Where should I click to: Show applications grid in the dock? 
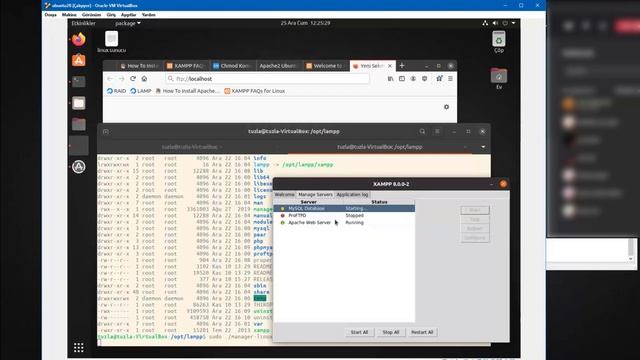pyautogui.click(x=79, y=347)
